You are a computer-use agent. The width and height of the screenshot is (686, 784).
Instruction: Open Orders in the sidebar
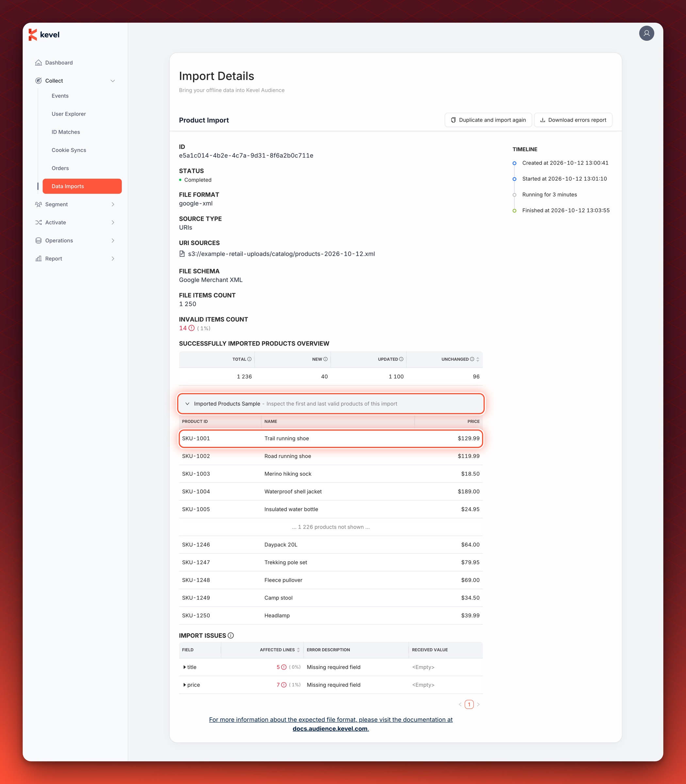pos(60,168)
